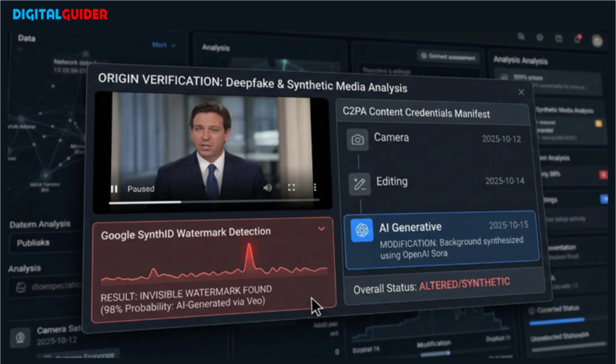Click the yellow tag in the right panel
The height and width of the screenshot is (364, 616).
point(598,124)
